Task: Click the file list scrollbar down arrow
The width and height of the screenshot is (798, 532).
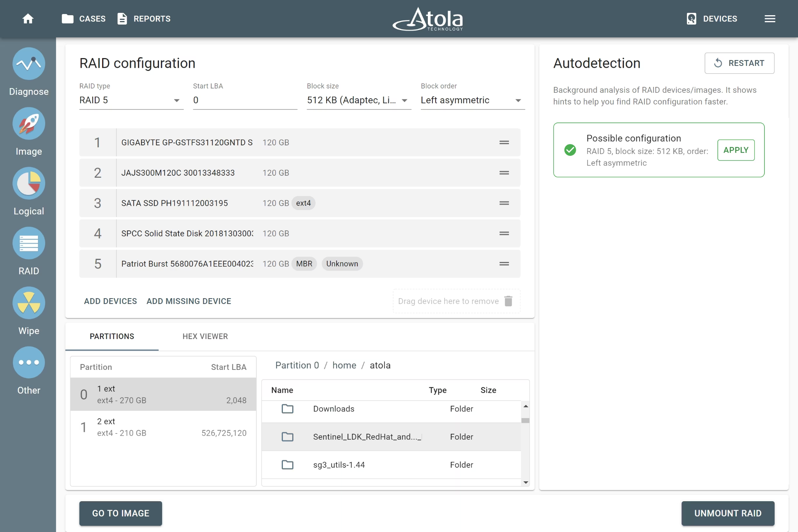Action: pyautogui.click(x=526, y=483)
